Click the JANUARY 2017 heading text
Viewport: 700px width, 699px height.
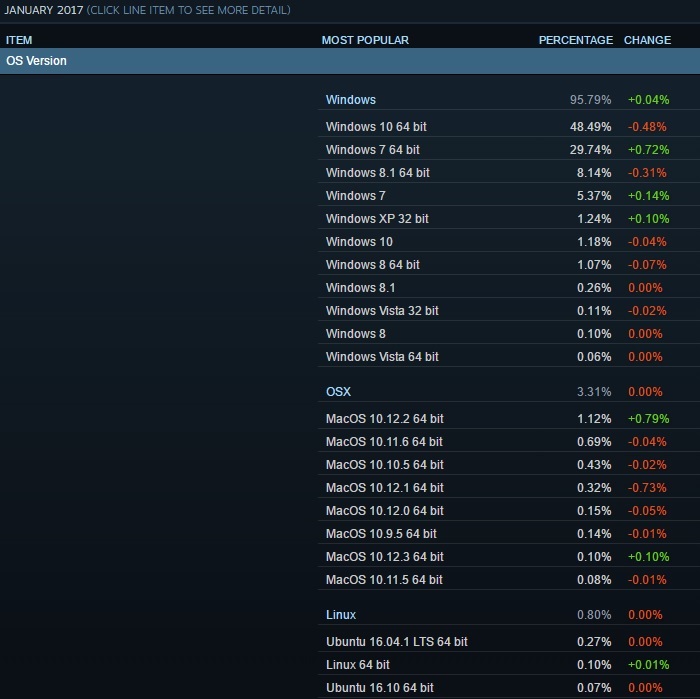pyautogui.click(x=44, y=10)
